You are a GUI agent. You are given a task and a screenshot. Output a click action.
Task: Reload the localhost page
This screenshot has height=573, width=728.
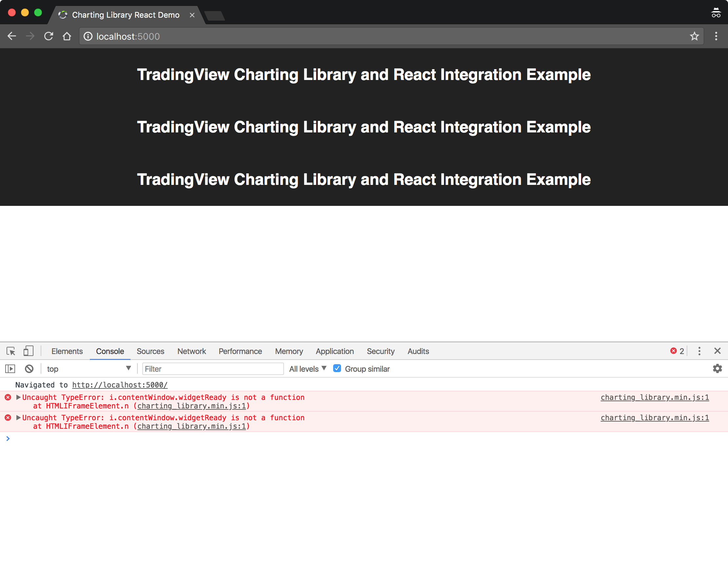point(49,36)
